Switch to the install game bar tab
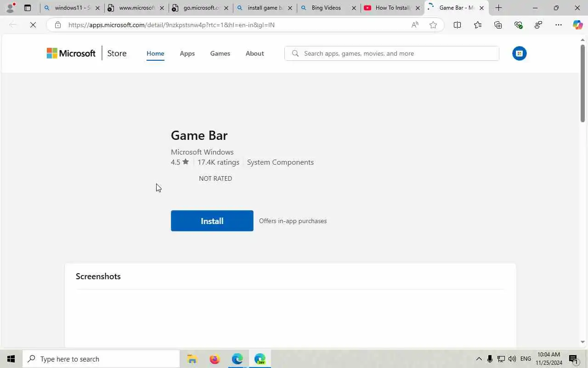 tap(265, 8)
